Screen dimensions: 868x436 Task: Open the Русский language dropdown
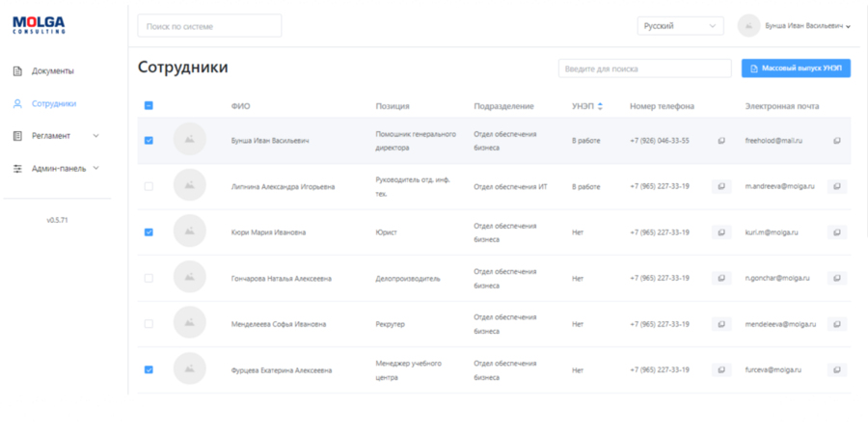coord(680,26)
